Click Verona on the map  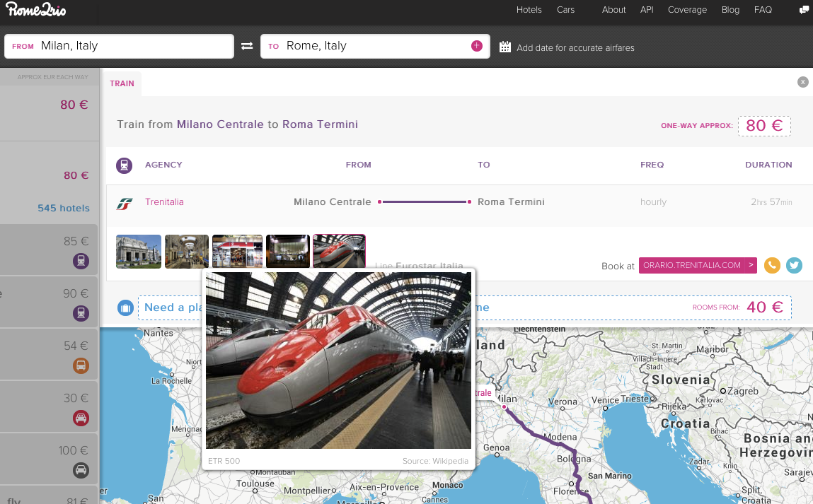pos(563,402)
